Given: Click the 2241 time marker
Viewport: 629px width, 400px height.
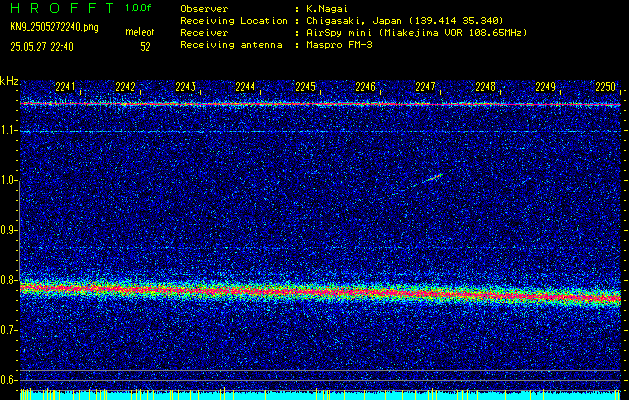Looking at the screenshot, I should point(65,87).
